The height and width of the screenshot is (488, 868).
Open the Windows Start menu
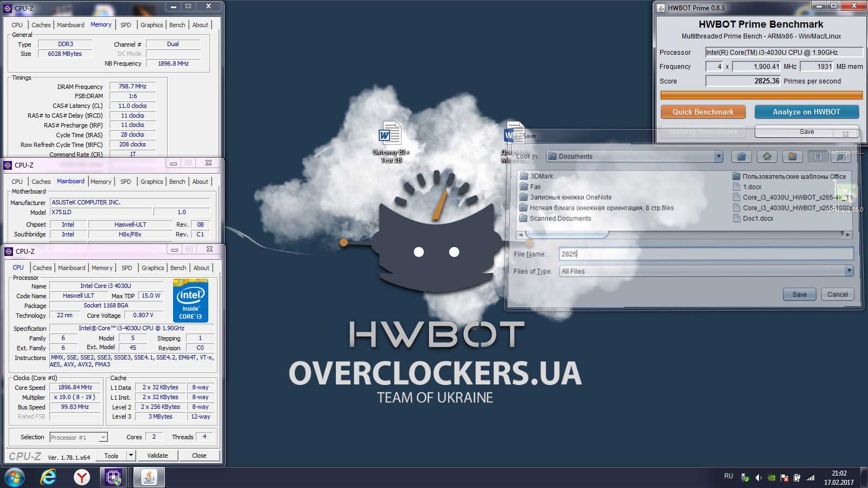click(15, 477)
